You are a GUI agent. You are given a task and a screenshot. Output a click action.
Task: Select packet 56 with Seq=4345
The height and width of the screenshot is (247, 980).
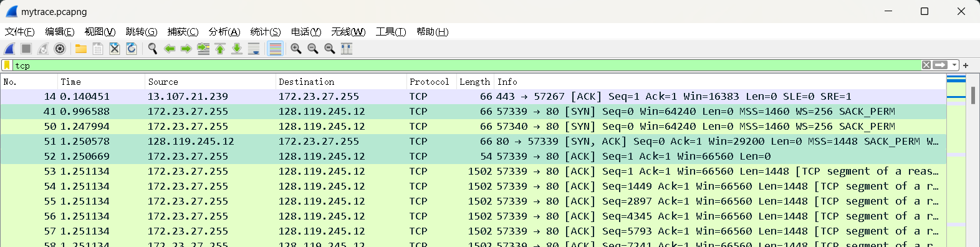(473, 216)
